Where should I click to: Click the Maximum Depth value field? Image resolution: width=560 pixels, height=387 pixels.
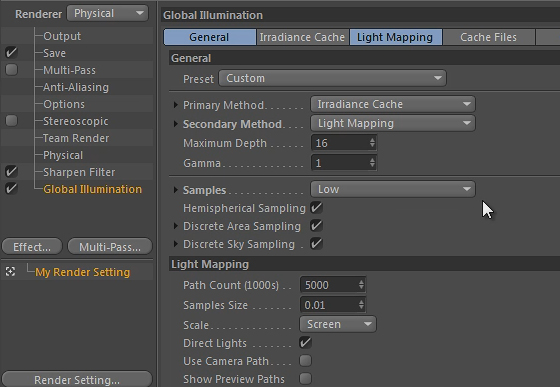[x=340, y=143]
